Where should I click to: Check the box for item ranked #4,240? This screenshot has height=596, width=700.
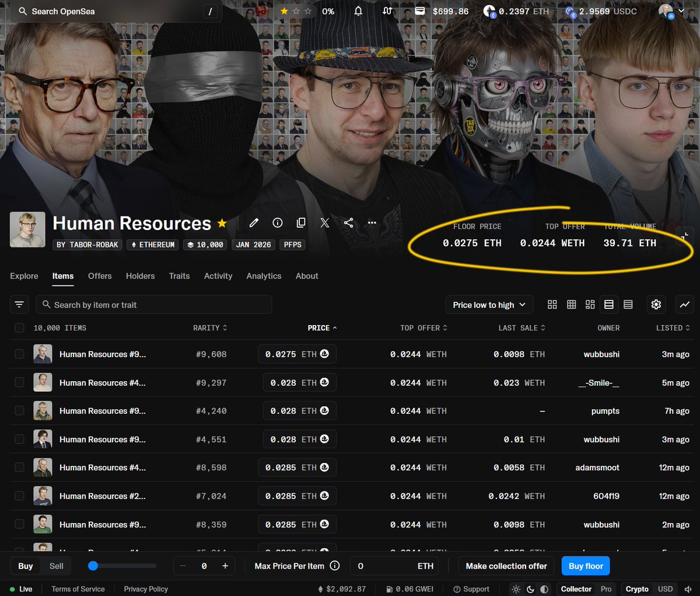pos(19,410)
